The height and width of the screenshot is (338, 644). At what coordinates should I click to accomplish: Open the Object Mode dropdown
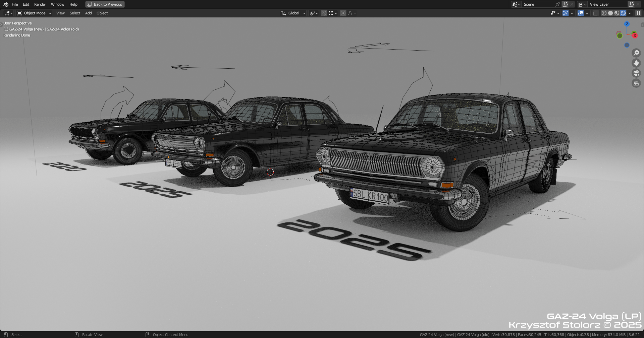(34, 13)
